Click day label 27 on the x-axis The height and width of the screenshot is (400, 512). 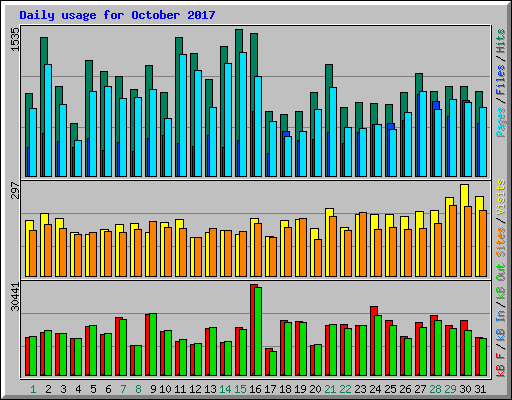tap(420, 389)
